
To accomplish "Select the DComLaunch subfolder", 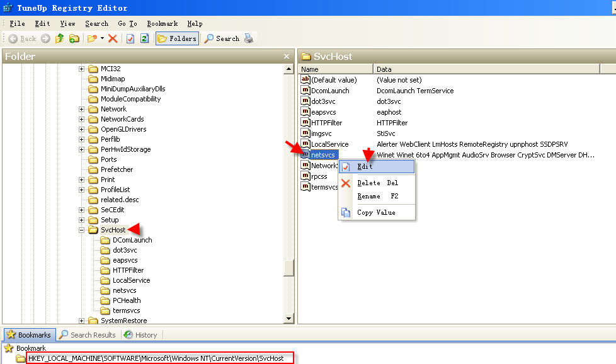I will pos(126,241).
